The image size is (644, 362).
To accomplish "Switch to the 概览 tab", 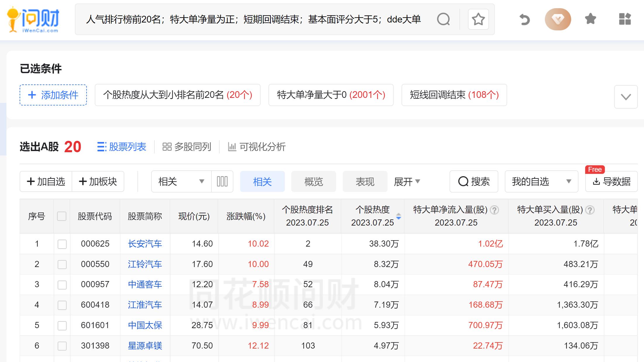I will point(313,181).
